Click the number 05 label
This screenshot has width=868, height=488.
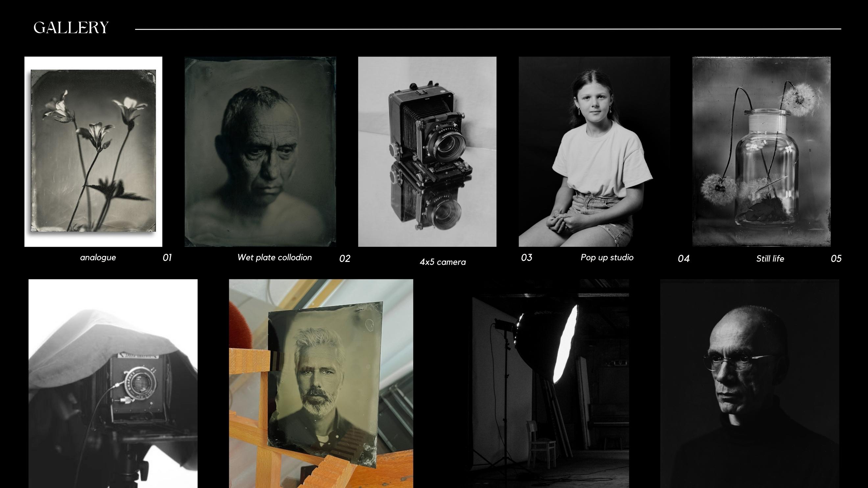(x=836, y=259)
